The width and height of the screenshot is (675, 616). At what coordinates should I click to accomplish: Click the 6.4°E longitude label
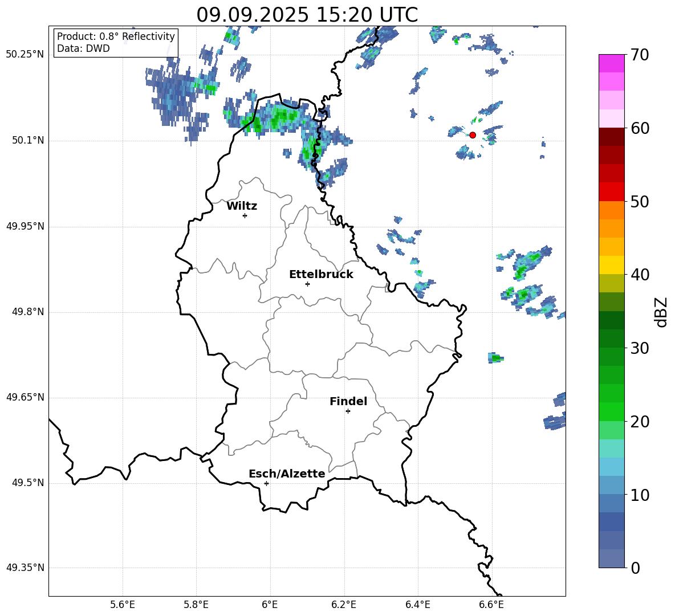point(417,605)
